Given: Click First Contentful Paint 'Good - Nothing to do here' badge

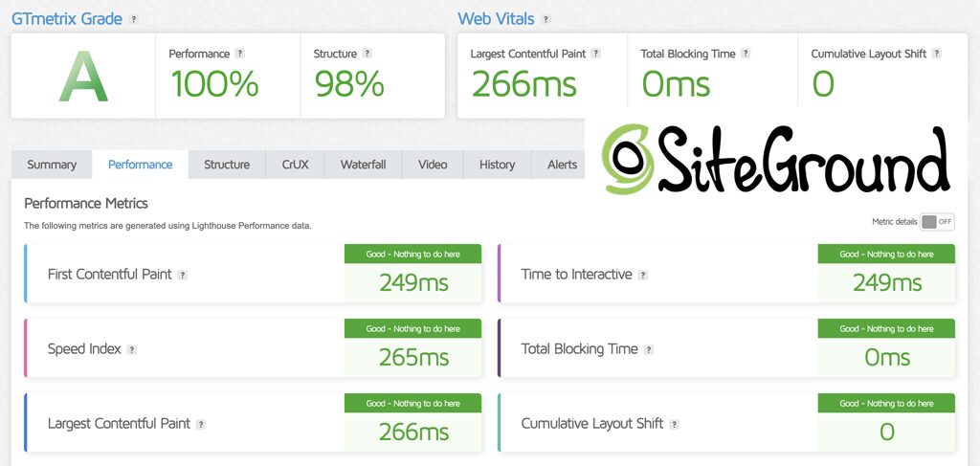Looking at the screenshot, I should [413, 255].
